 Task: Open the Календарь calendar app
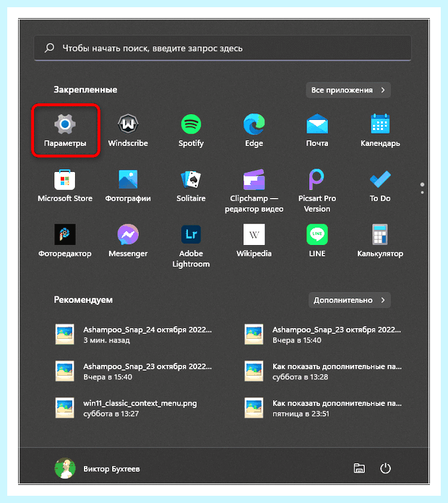(380, 130)
